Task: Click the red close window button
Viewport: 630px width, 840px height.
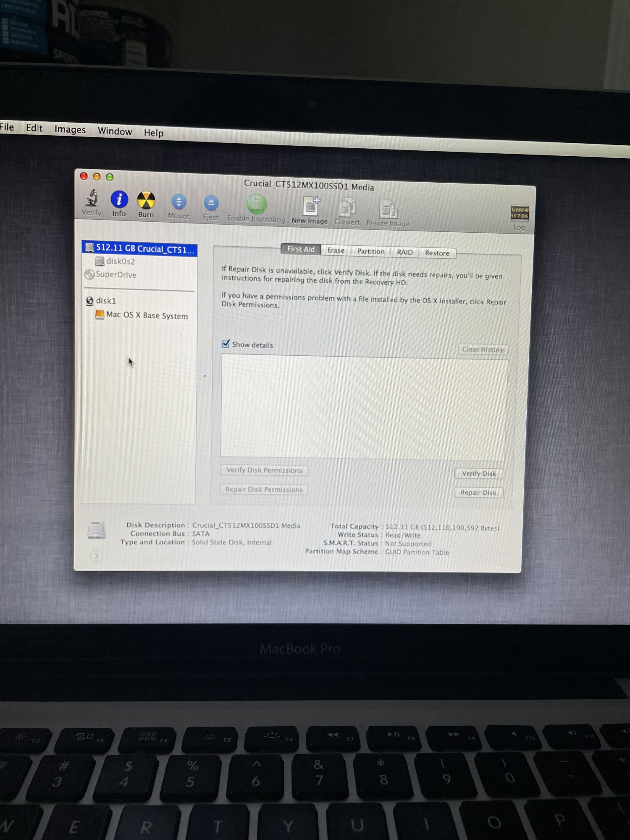Action: [84, 176]
